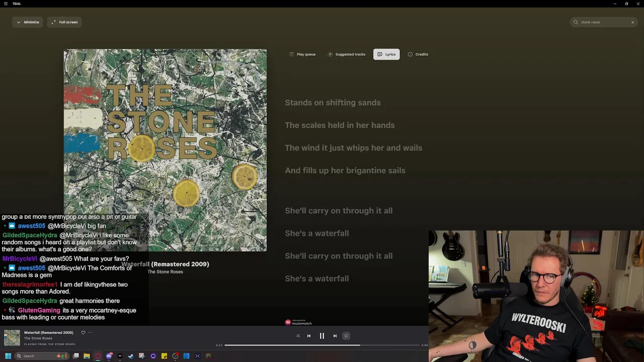
Task: Click 'Playing from: The Stone Roses' link
Action: point(50,344)
